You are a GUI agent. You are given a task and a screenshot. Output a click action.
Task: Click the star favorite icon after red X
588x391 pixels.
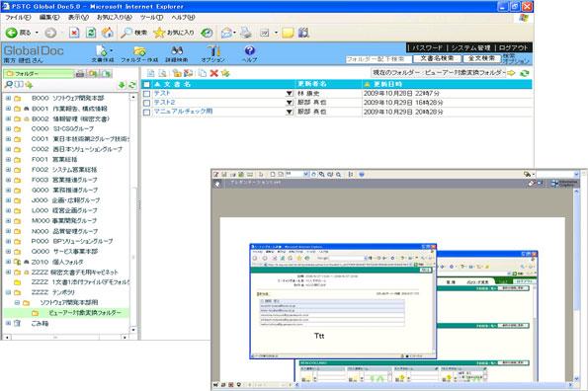pos(225,73)
